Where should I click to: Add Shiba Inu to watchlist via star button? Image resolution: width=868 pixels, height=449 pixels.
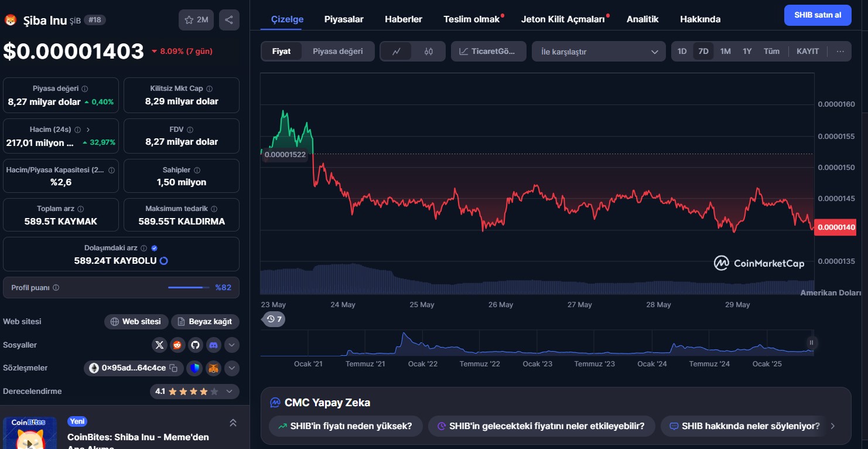point(196,20)
